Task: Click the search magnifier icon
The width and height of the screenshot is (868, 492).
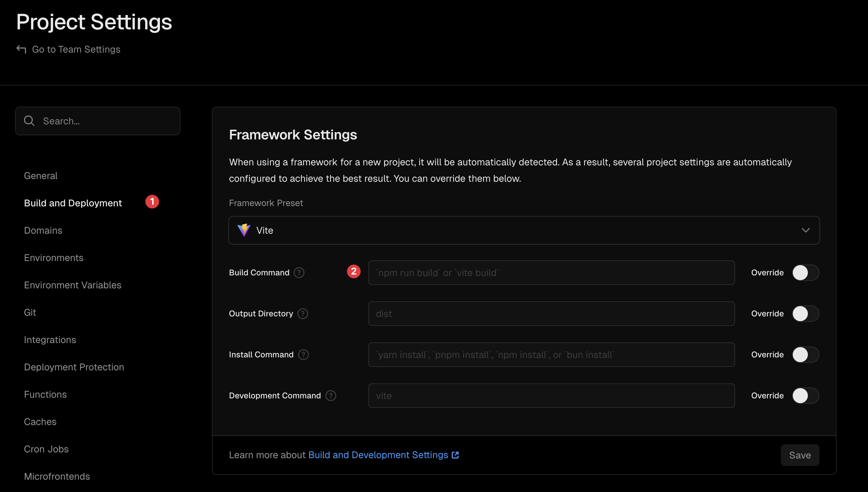Action: pyautogui.click(x=29, y=121)
